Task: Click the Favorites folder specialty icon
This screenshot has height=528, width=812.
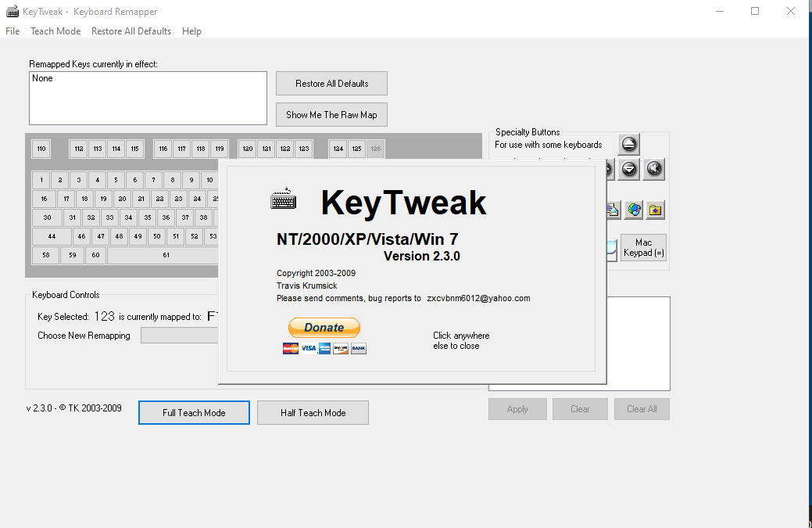Action: click(655, 210)
